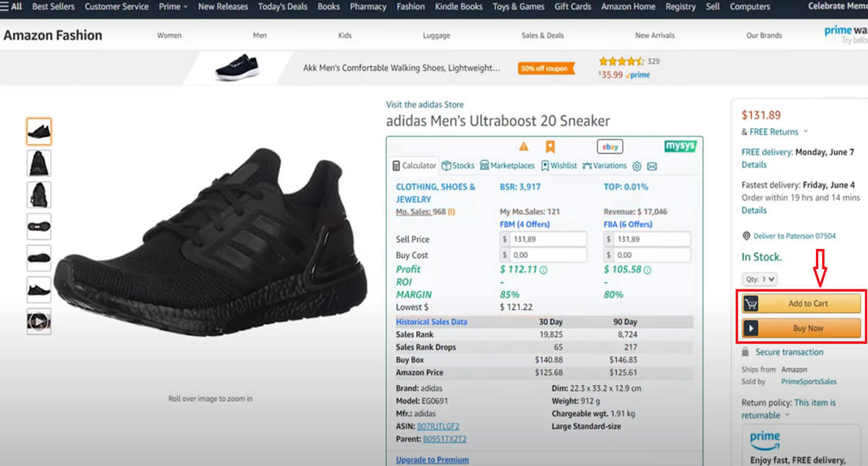Screen dimensions: 868x466
Task: Click the Deliver to Paterson location link
Action: point(794,236)
